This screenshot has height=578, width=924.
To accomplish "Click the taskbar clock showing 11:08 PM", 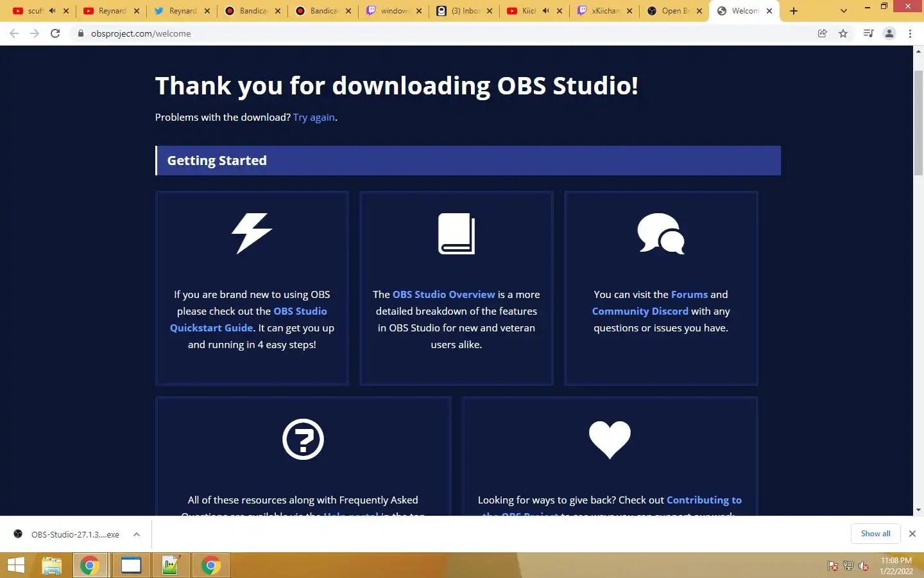I will [x=896, y=566].
